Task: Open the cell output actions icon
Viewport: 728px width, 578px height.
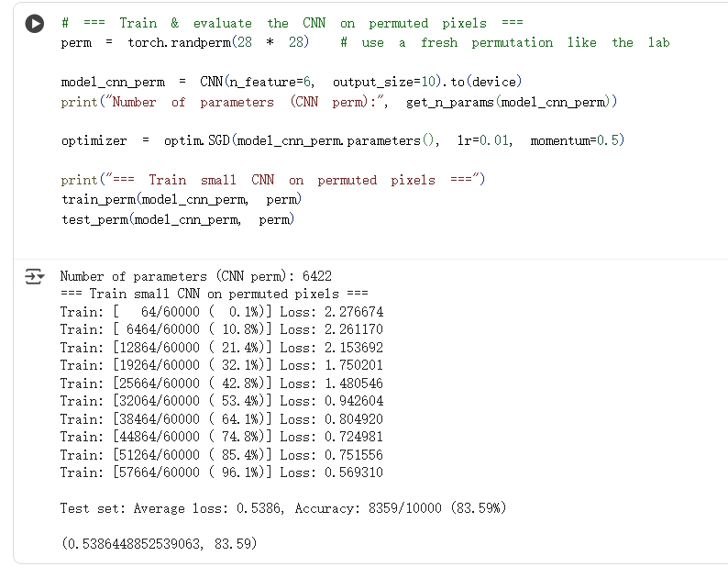Action: (34, 276)
